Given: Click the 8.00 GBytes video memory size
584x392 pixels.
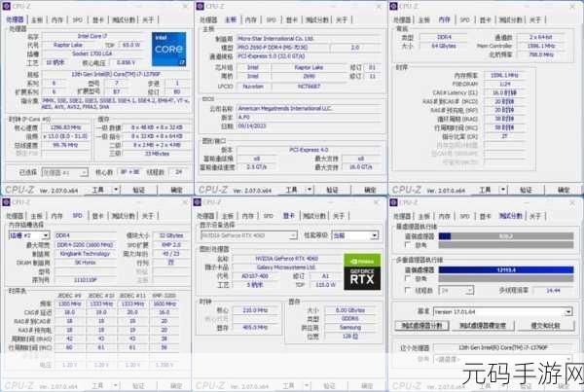Looking at the screenshot, I should point(350,310).
